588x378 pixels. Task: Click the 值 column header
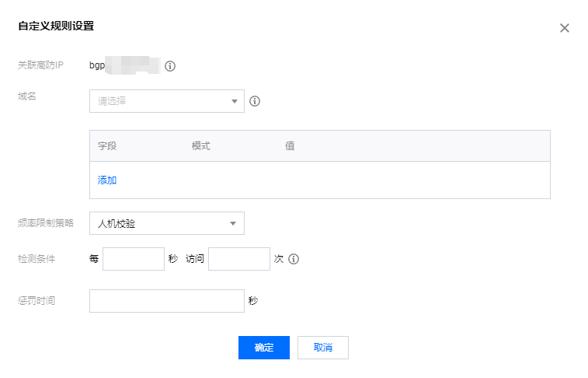coord(290,145)
